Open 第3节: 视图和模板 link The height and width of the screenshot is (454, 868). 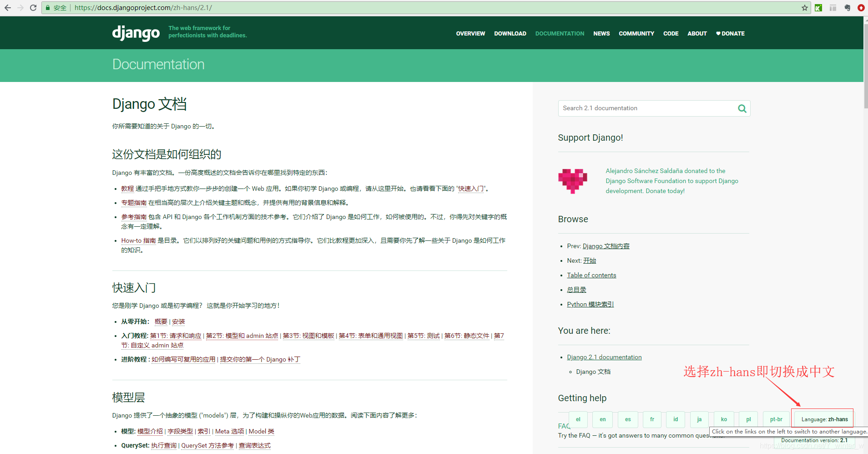tap(308, 336)
